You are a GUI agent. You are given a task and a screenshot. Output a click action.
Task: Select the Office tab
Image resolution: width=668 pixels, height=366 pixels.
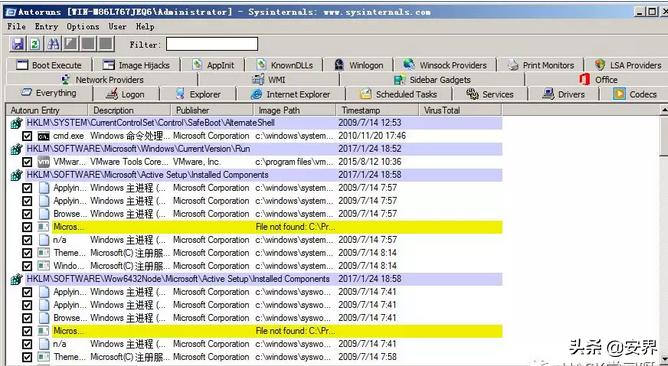[597, 80]
